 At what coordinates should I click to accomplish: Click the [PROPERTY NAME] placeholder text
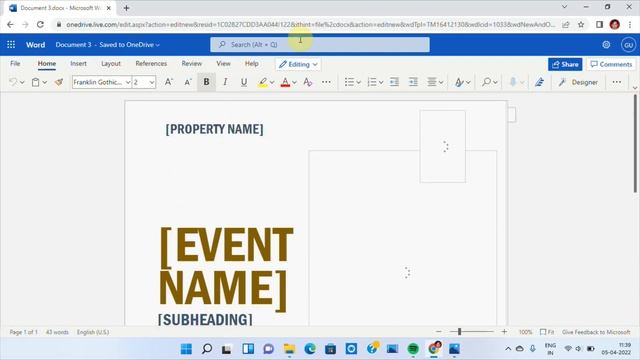[215, 129]
